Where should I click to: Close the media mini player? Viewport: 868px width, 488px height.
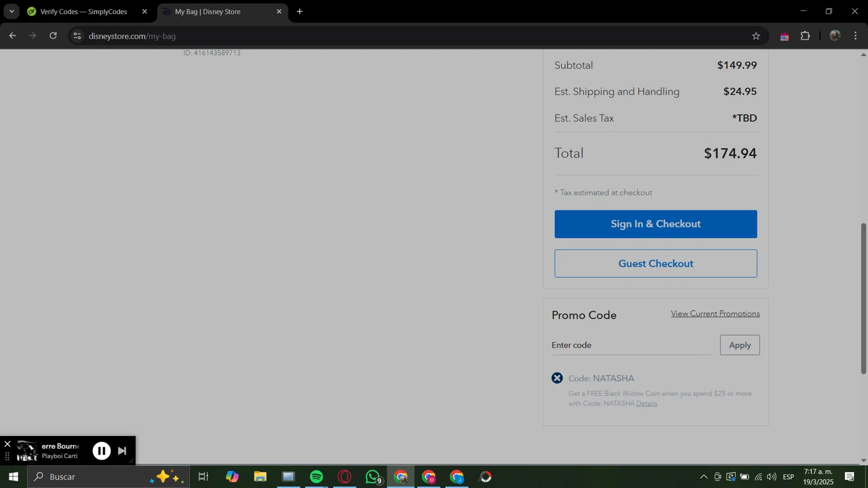[x=7, y=444]
